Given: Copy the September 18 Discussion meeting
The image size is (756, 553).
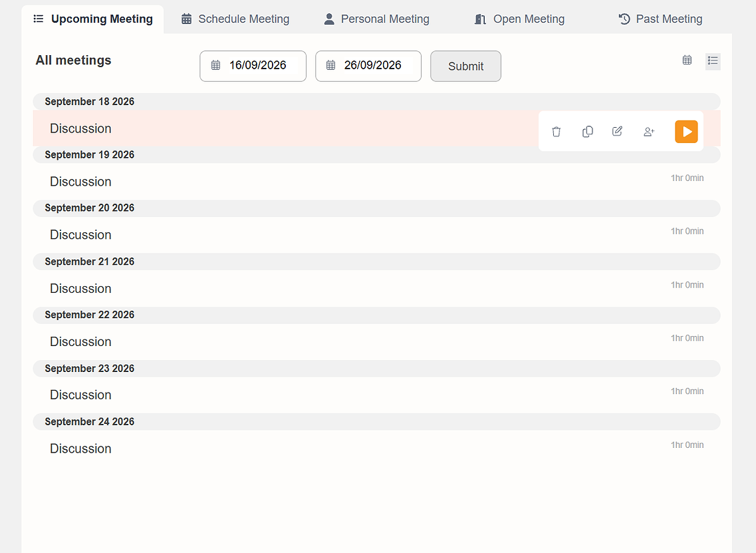Looking at the screenshot, I should [x=587, y=132].
